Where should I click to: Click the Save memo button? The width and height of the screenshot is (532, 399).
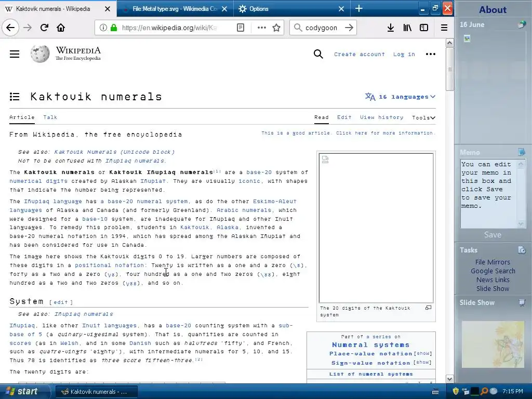click(x=493, y=235)
